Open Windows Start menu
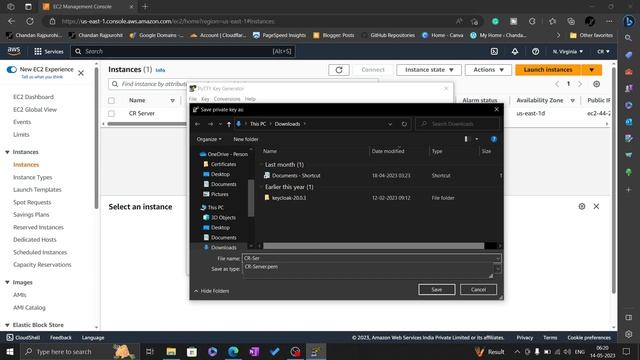The image size is (640, 360). [x=9, y=351]
